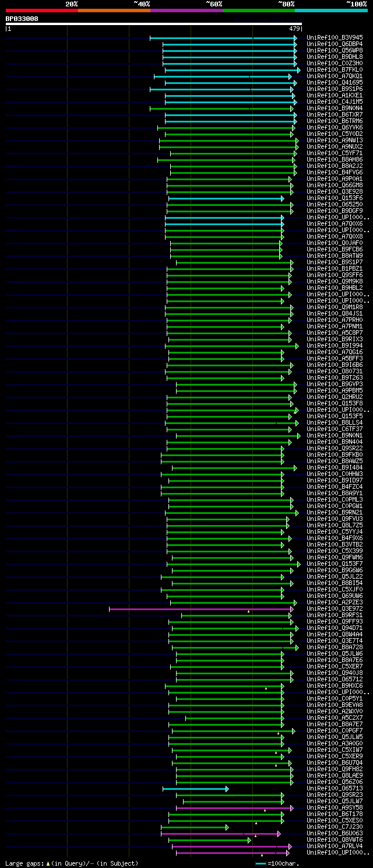Select the UniRef100_B9S1P6 label
The width and height of the screenshot is (373, 868).
click(x=335, y=89)
